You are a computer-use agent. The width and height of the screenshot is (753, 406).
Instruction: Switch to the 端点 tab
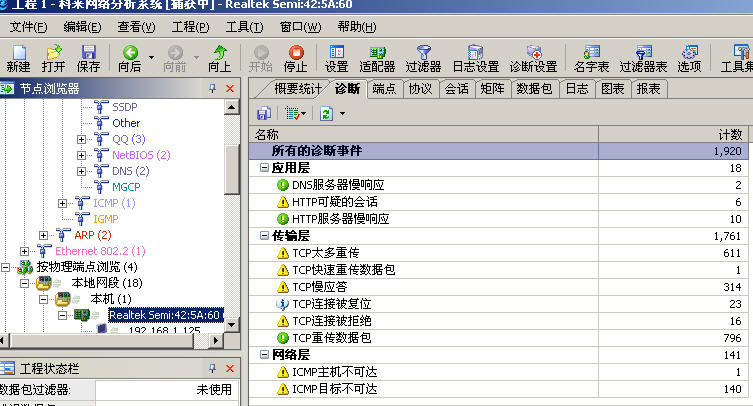click(384, 89)
